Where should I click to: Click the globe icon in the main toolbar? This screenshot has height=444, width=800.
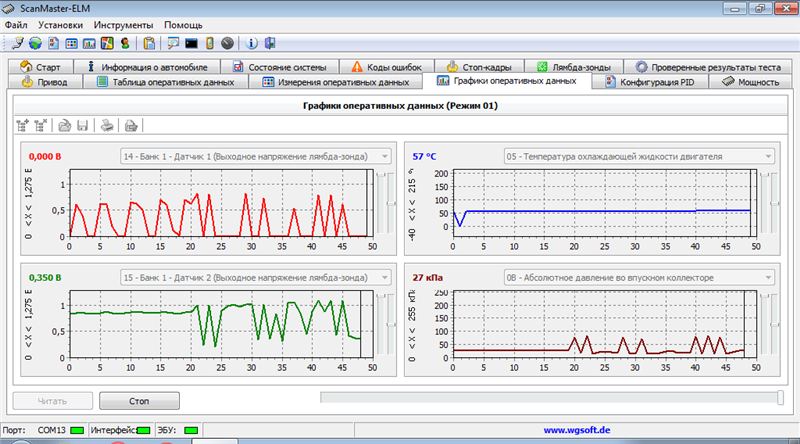[35, 43]
